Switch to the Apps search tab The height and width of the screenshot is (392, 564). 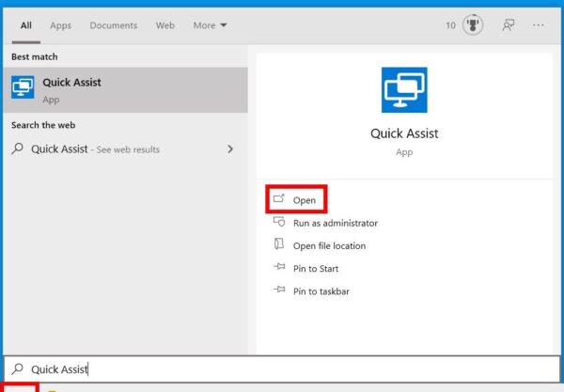point(60,25)
